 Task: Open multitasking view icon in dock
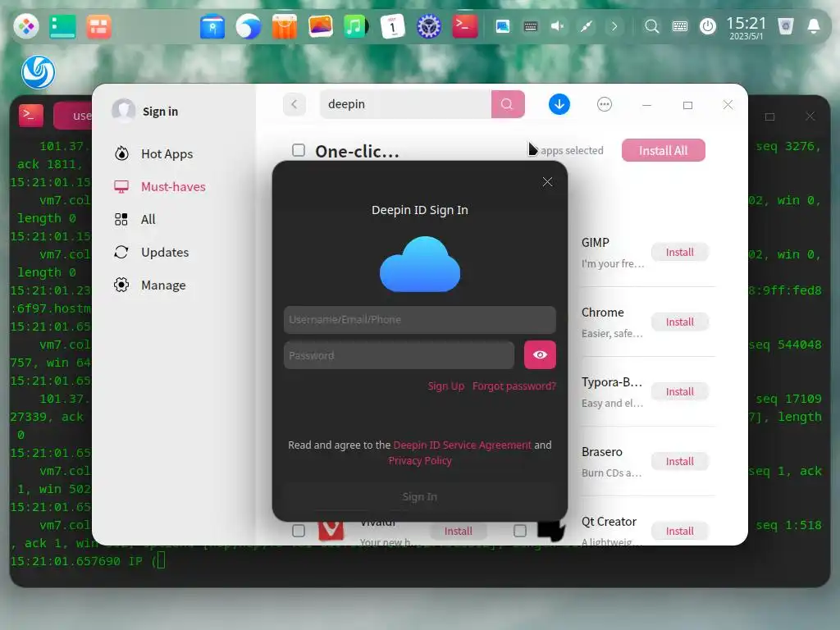coord(98,26)
